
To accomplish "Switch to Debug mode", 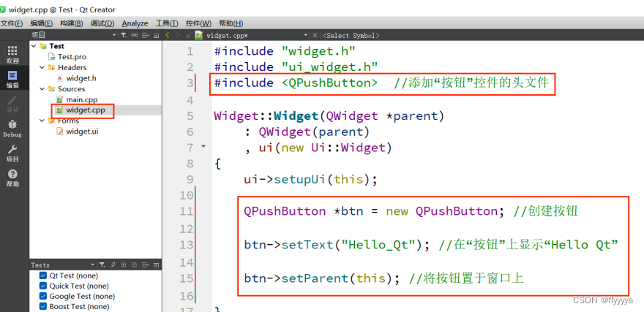I will (12, 129).
